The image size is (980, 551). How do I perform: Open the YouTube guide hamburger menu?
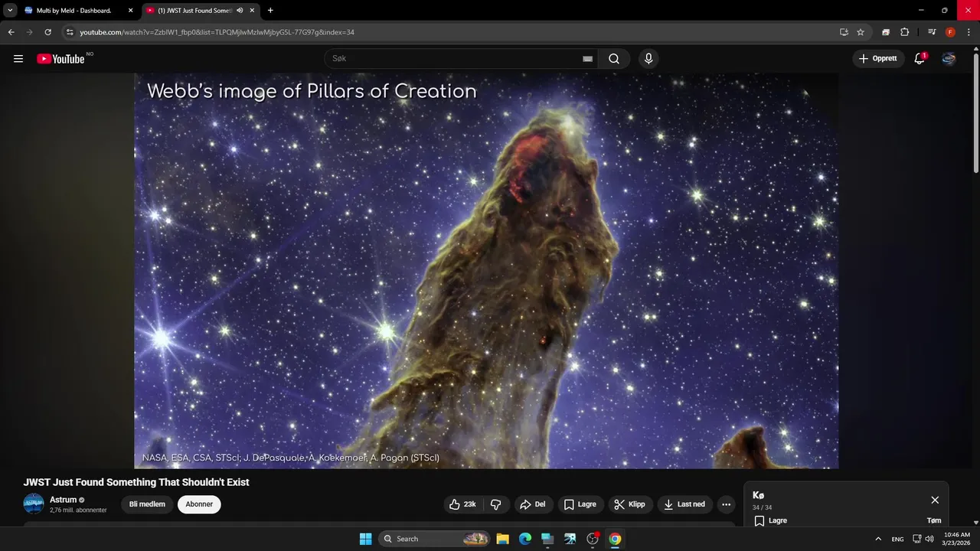tap(18, 59)
